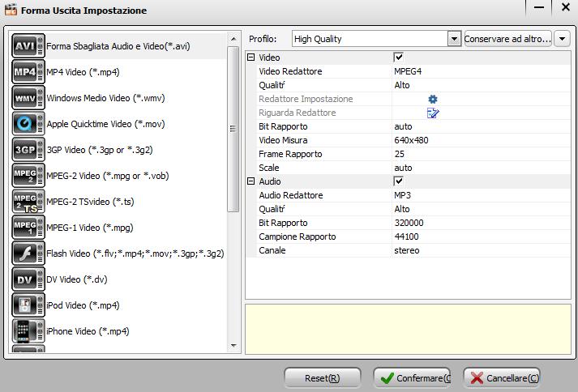Uncheck the Video checkbox
The height and width of the screenshot is (392, 578).
[x=399, y=58]
